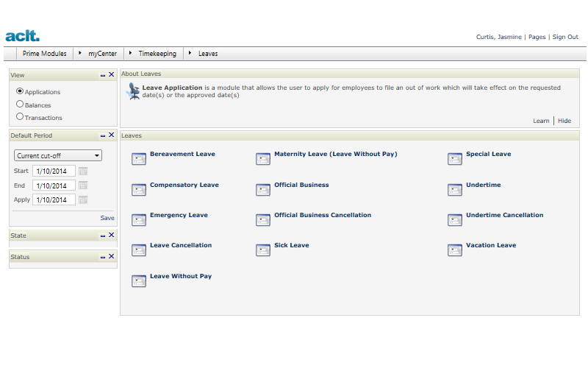
Task: Minimize the Default Period panel
Action: (103, 135)
